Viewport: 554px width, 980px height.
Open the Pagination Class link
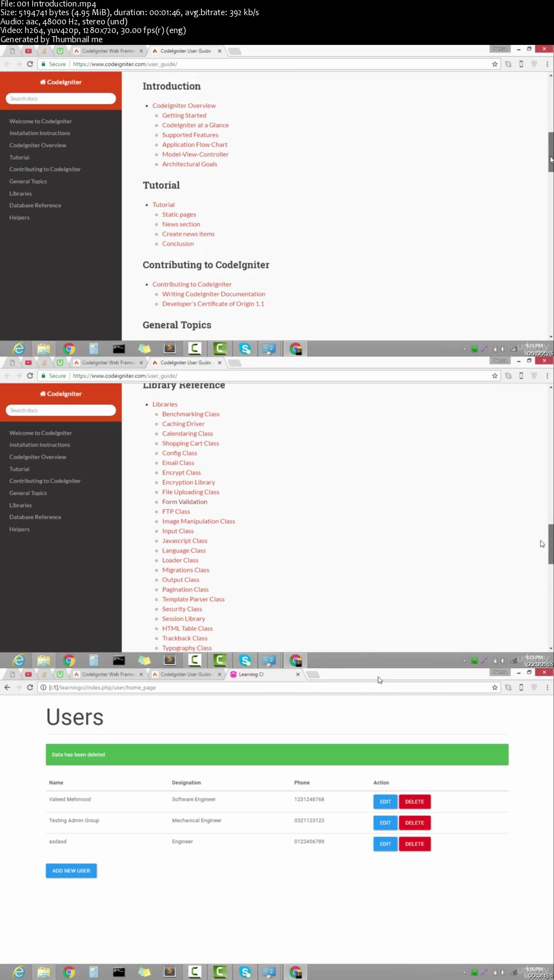(x=186, y=589)
